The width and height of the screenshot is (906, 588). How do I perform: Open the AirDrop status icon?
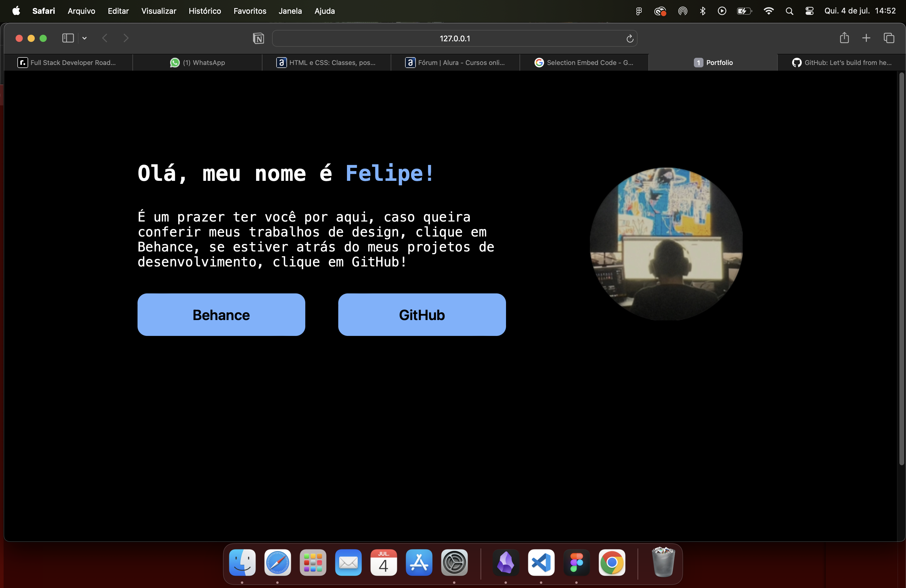tap(682, 11)
